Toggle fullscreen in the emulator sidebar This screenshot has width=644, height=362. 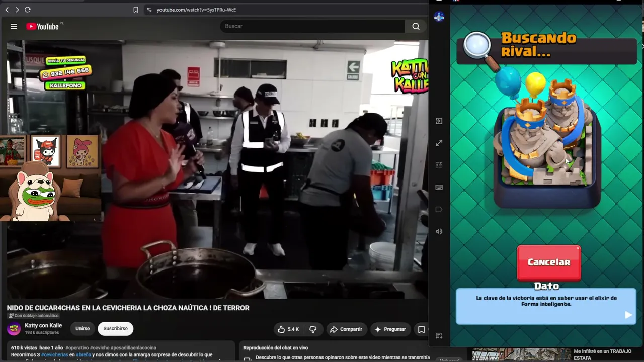pos(439,143)
